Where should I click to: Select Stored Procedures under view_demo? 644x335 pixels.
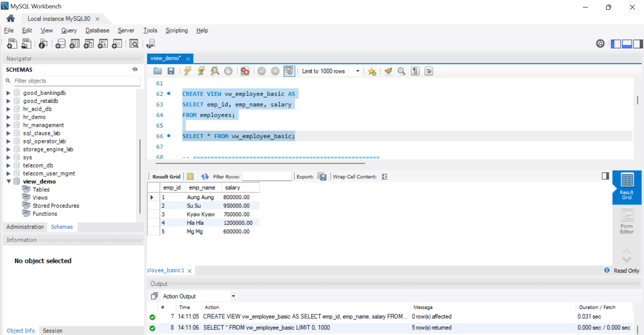[56, 206]
